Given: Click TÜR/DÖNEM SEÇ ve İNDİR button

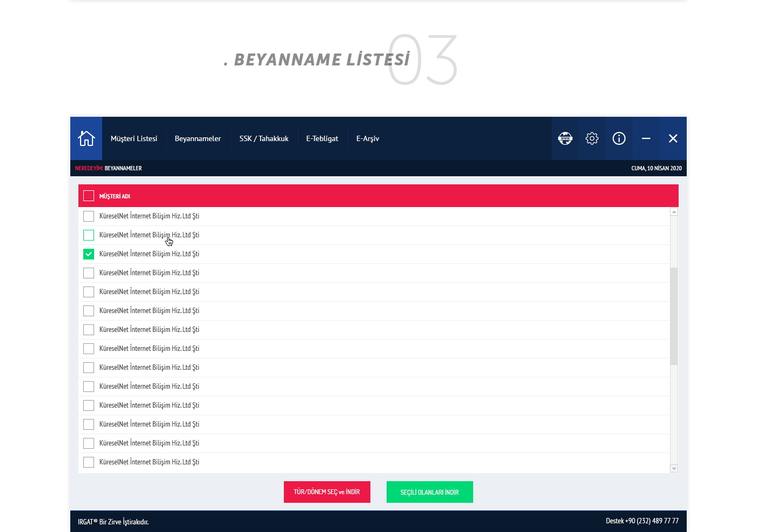Looking at the screenshot, I should tap(327, 492).
